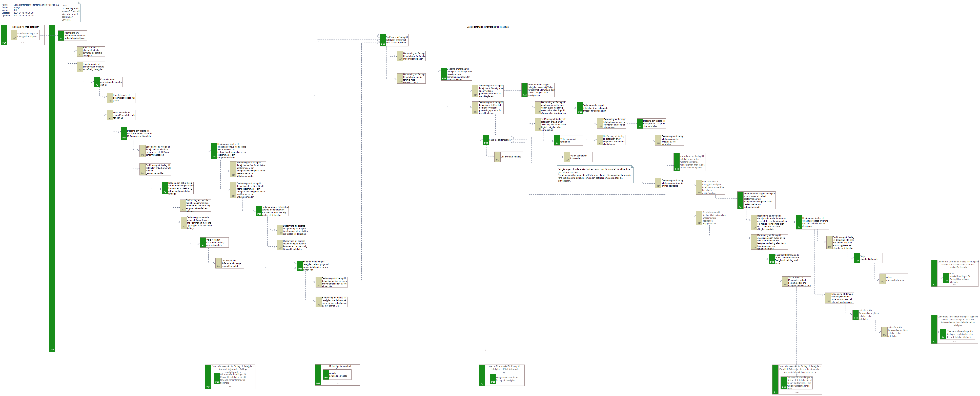The height and width of the screenshot is (396, 980).
Task: Click the diagram name text in header
Action: click(36, 5)
